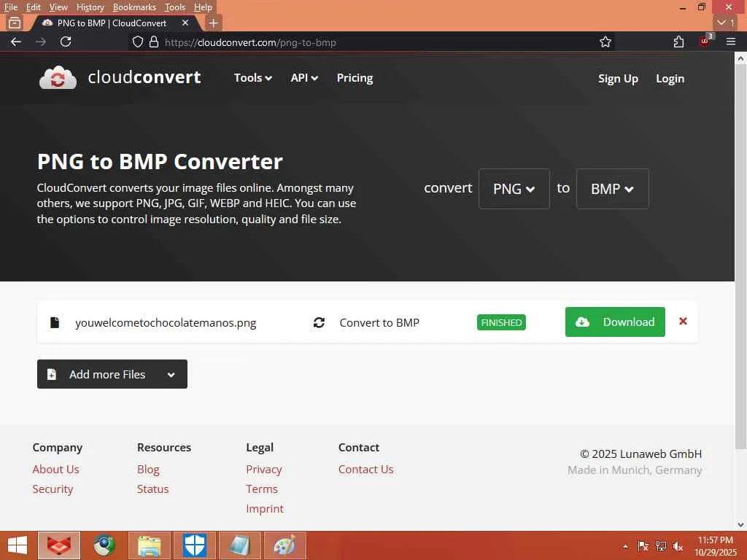
Task: Open the Bookmarks menu
Action: [134, 7]
